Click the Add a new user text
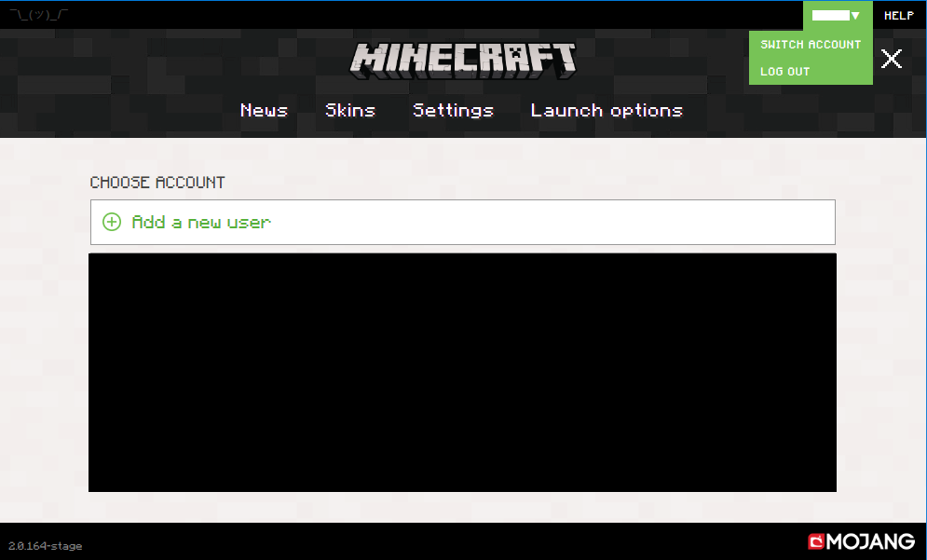Image resolution: width=927 pixels, height=560 pixels. point(201,222)
